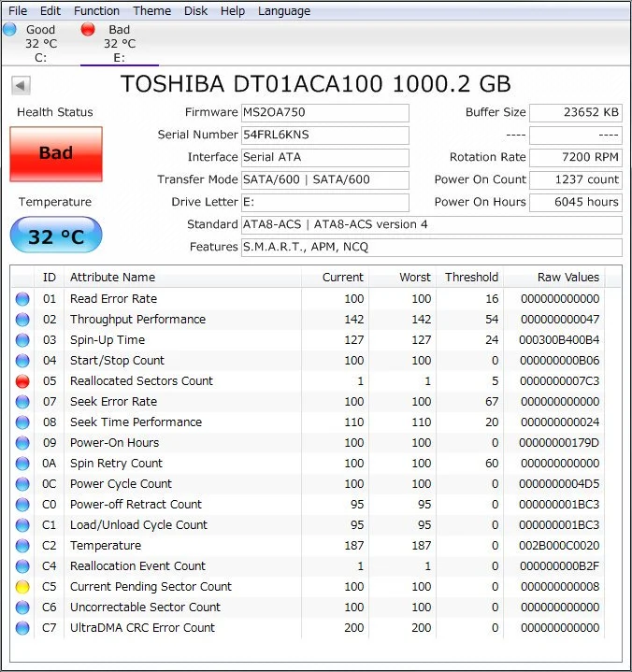Screen dimensions: 632x672
Task: Click the status icon for Load/Unload Cycle Count
Action: (22, 525)
